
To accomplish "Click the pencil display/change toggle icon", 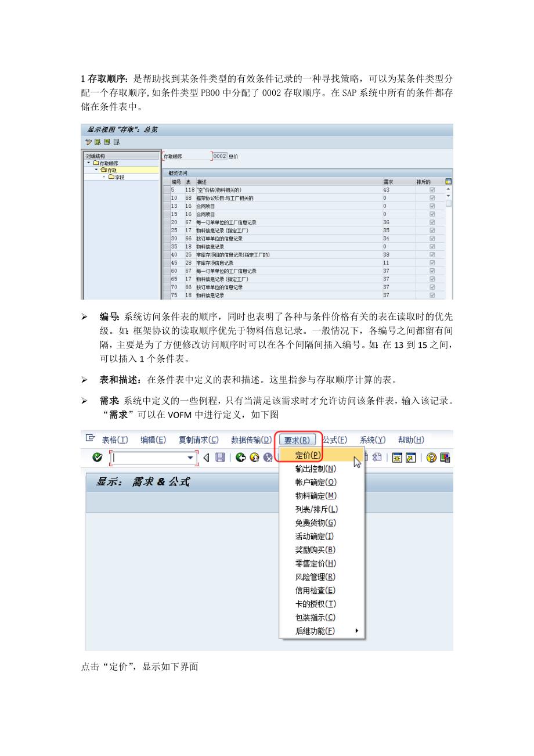I will tap(89, 142).
